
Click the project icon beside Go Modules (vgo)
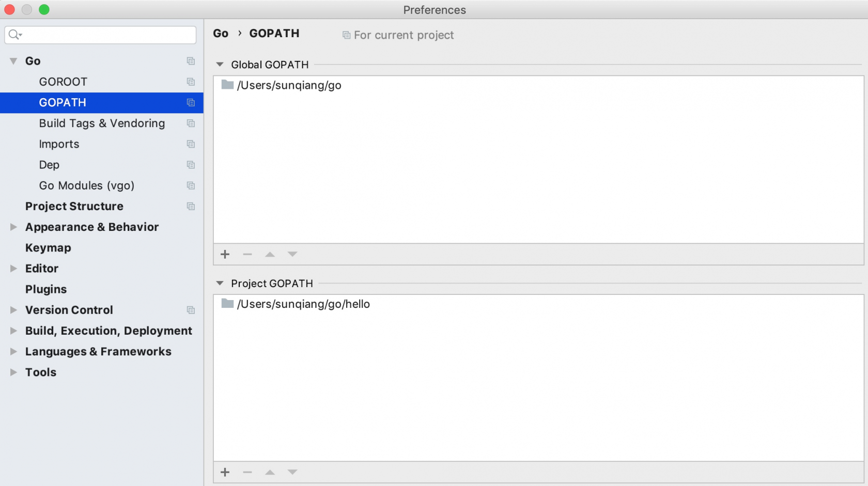click(191, 185)
